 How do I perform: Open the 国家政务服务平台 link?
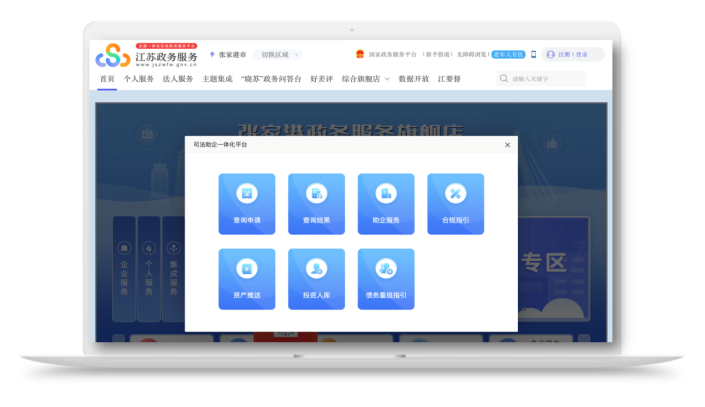point(391,55)
